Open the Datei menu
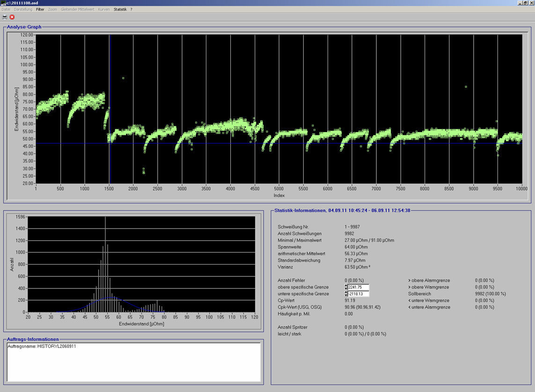Screen dimensions: 535x392 tap(6, 9)
